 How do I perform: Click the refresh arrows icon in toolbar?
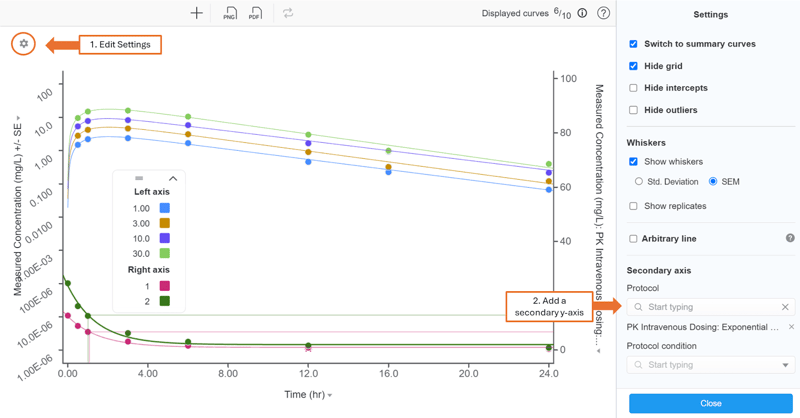click(288, 13)
